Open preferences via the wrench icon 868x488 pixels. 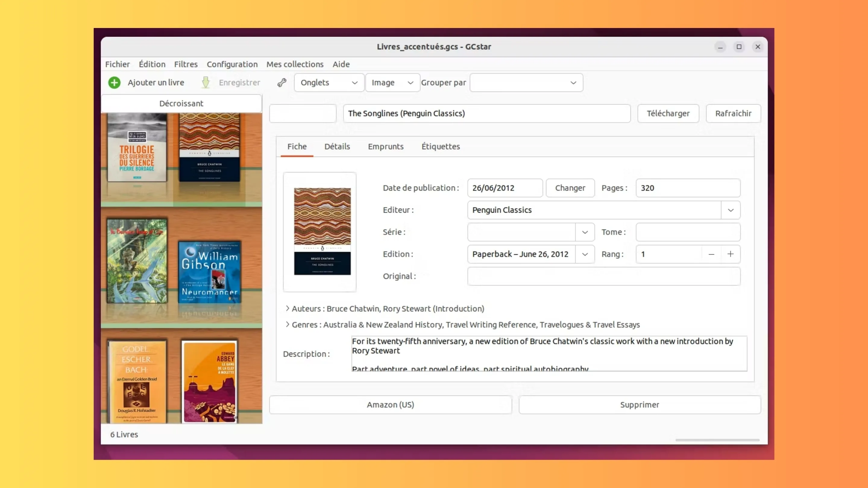point(282,83)
